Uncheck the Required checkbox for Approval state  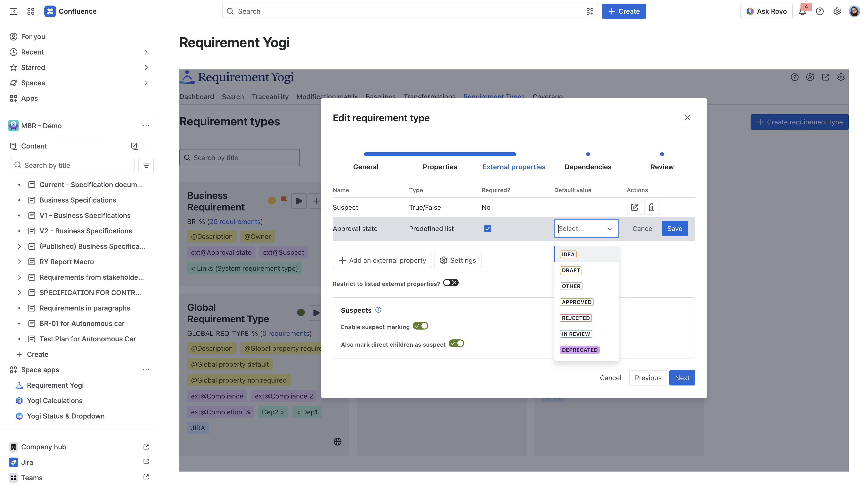pyautogui.click(x=487, y=229)
